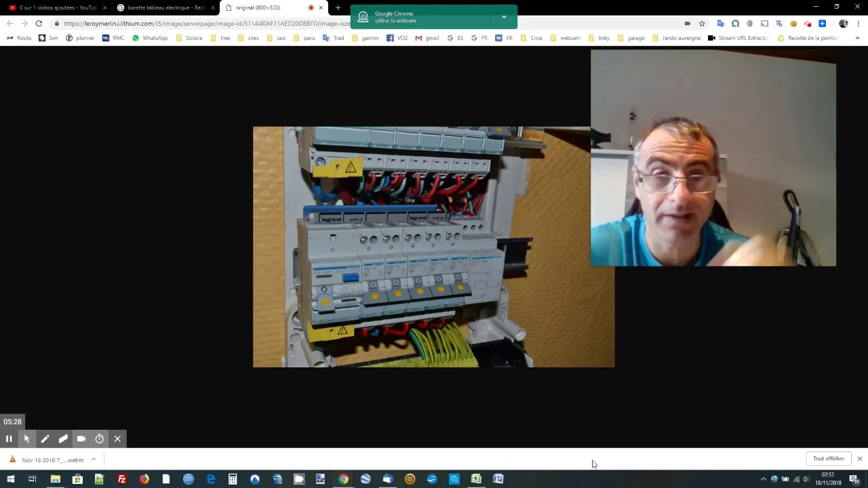
Task: Close the 'original (800×533)' tab
Action: click(321, 7)
